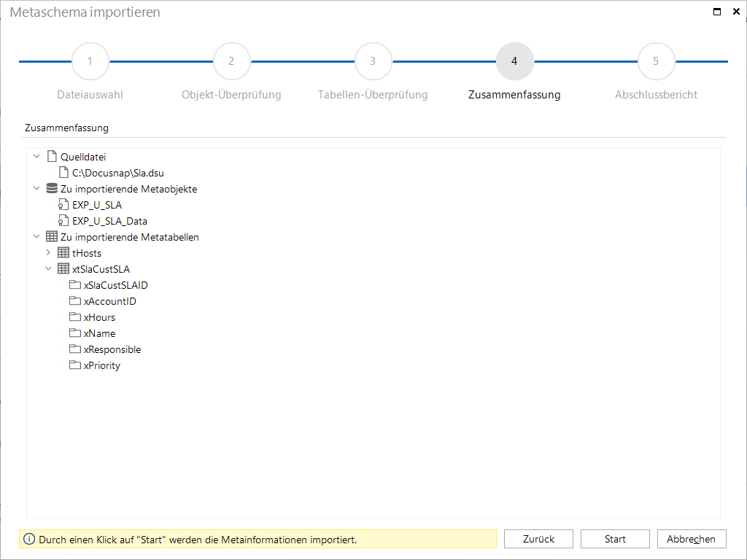747x560 pixels.
Task: Click the Start button
Action: pos(615,539)
